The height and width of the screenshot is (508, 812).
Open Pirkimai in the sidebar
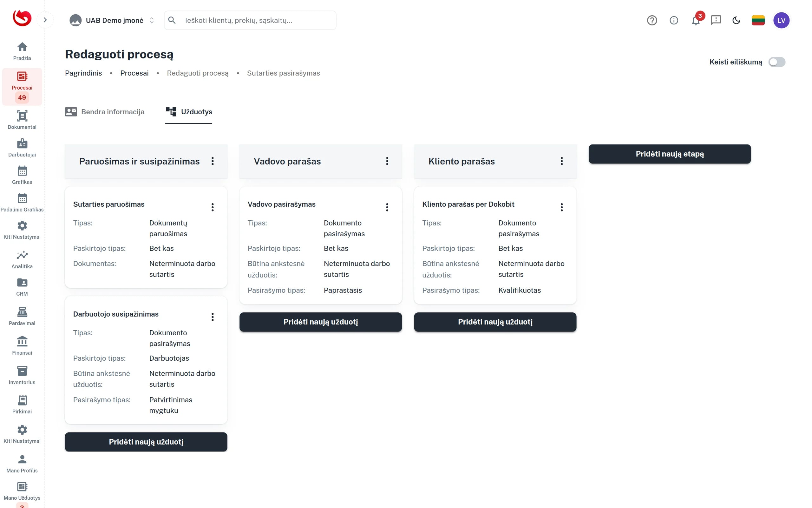click(22, 404)
